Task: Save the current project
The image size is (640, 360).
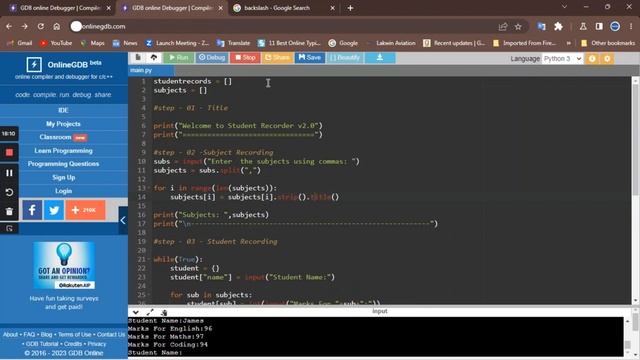Action: [310, 58]
